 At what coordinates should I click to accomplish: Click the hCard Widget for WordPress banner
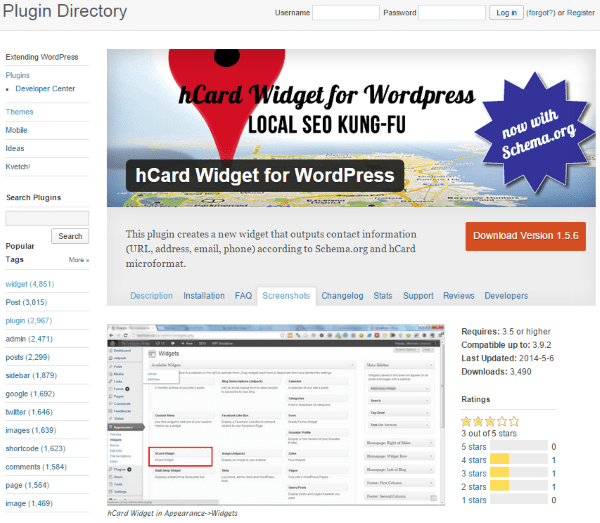(x=351, y=128)
